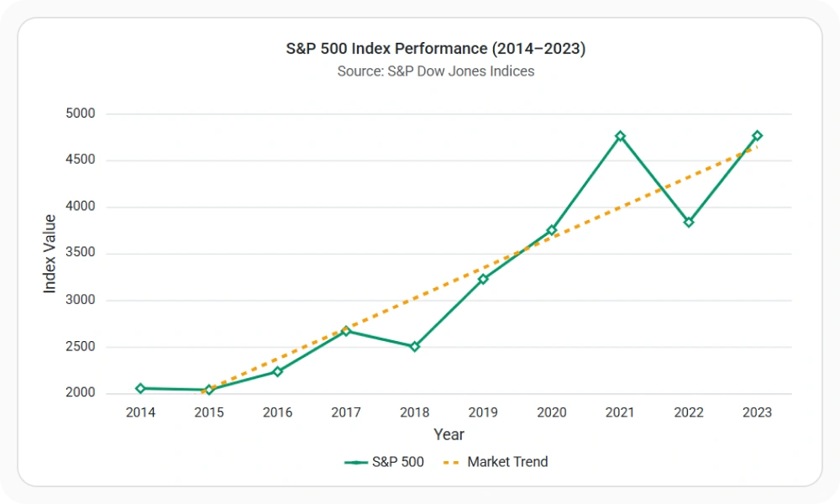Click the 3000 y-axis label
Image resolution: width=840 pixels, height=504 pixels.
[x=81, y=300]
